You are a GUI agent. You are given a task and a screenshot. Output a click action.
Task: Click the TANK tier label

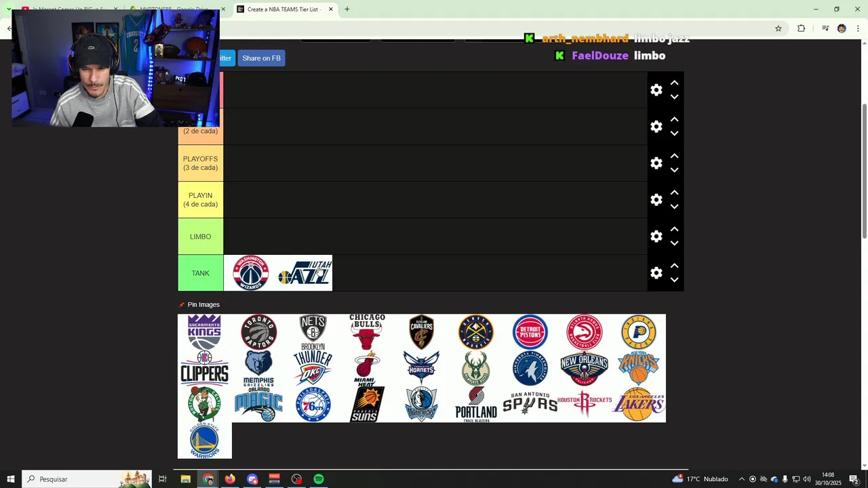tap(200, 273)
